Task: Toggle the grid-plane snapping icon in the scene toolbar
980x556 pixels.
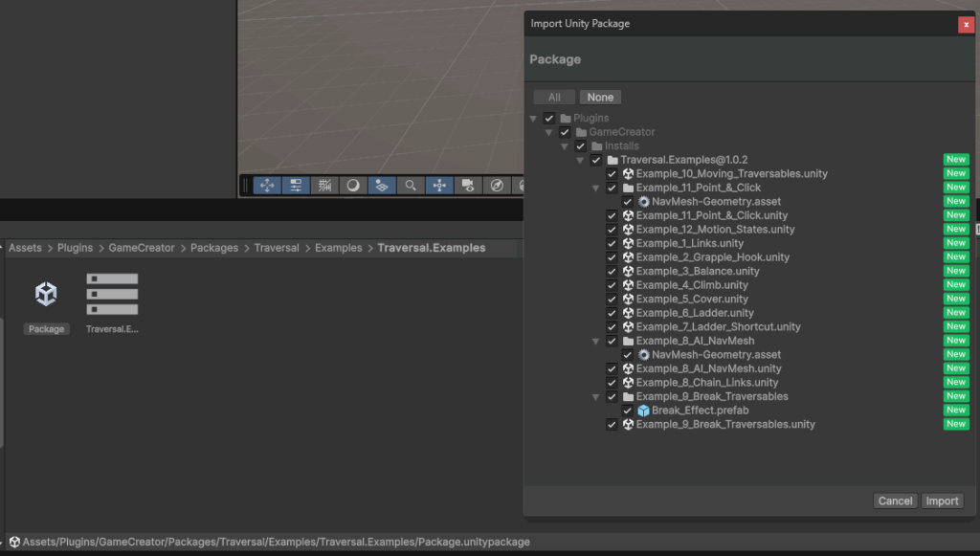Action: [x=382, y=186]
